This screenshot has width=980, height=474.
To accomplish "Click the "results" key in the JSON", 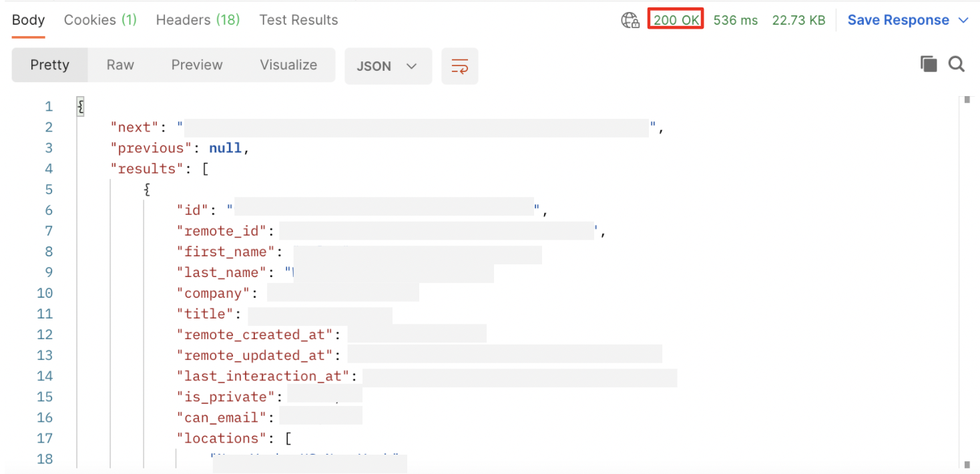I will point(147,169).
